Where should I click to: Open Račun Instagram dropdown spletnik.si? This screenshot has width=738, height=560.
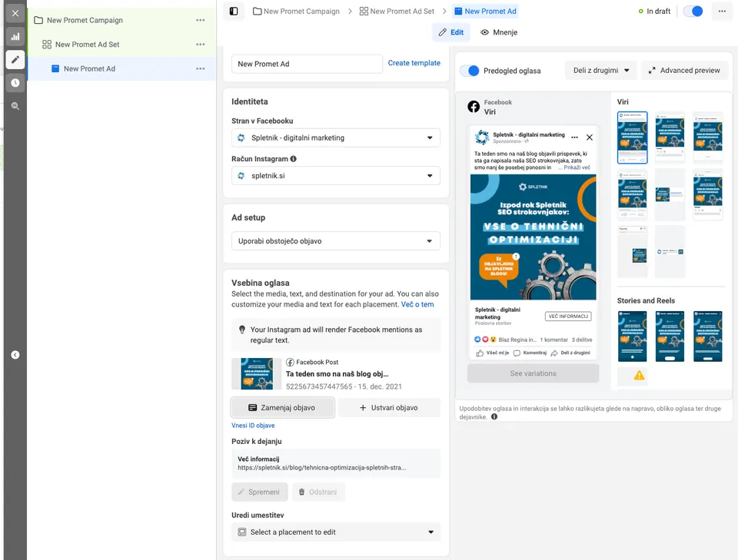click(x=336, y=176)
